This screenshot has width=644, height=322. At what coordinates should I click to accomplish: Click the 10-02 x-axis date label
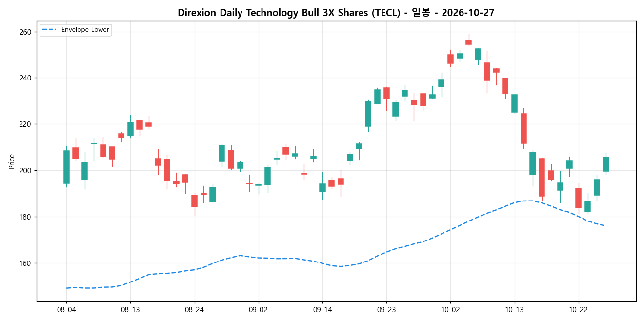pyautogui.click(x=450, y=310)
